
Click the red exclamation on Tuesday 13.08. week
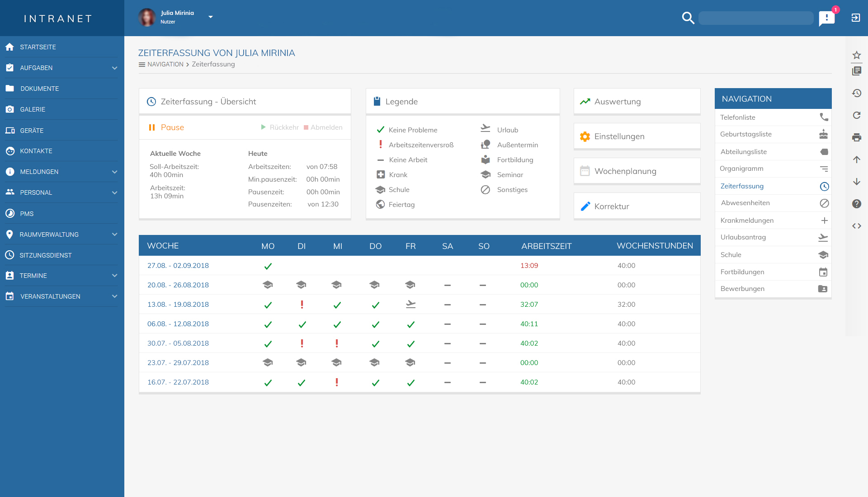pos(302,305)
